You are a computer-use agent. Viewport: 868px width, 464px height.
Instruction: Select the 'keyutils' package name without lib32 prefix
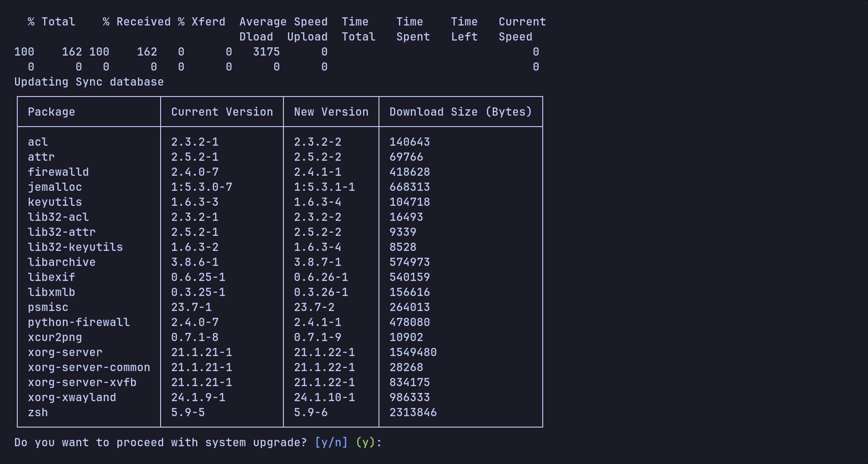55,202
